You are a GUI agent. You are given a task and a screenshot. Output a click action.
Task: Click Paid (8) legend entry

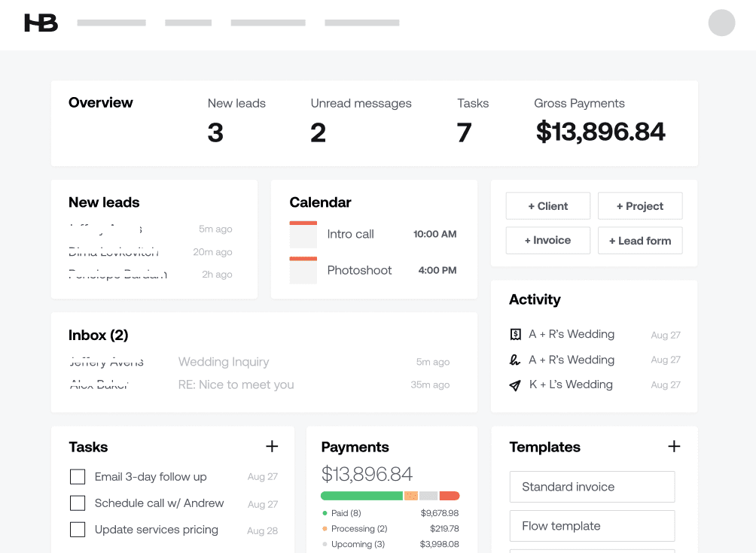click(x=341, y=513)
